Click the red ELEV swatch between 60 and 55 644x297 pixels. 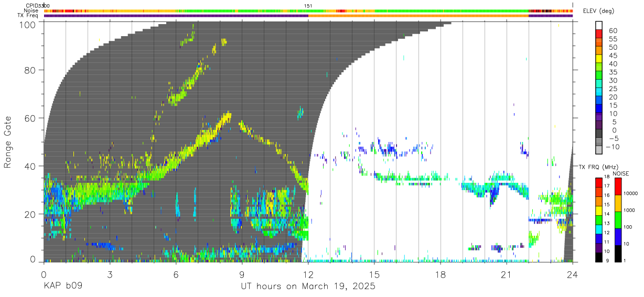pyautogui.click(x=599, y=32)
